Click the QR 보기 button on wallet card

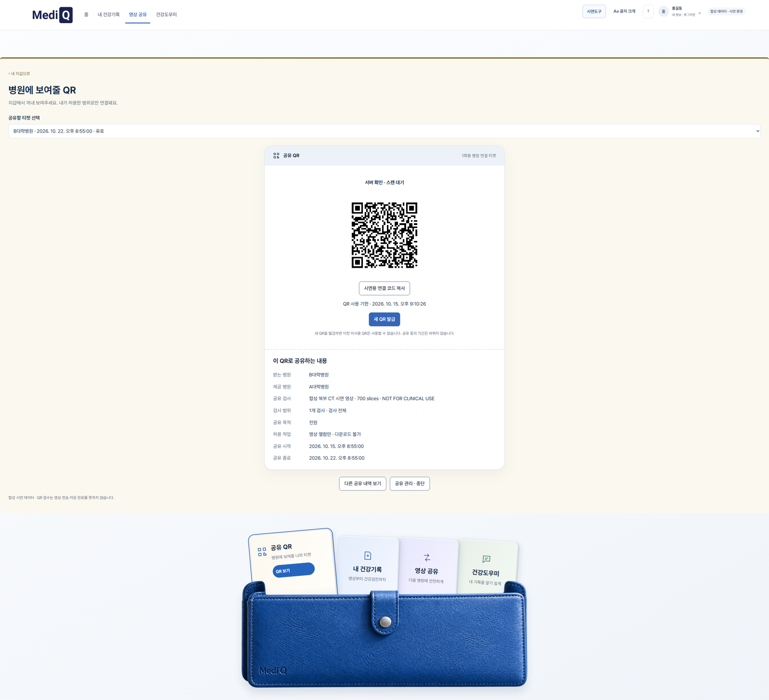(x=294, y=570)
